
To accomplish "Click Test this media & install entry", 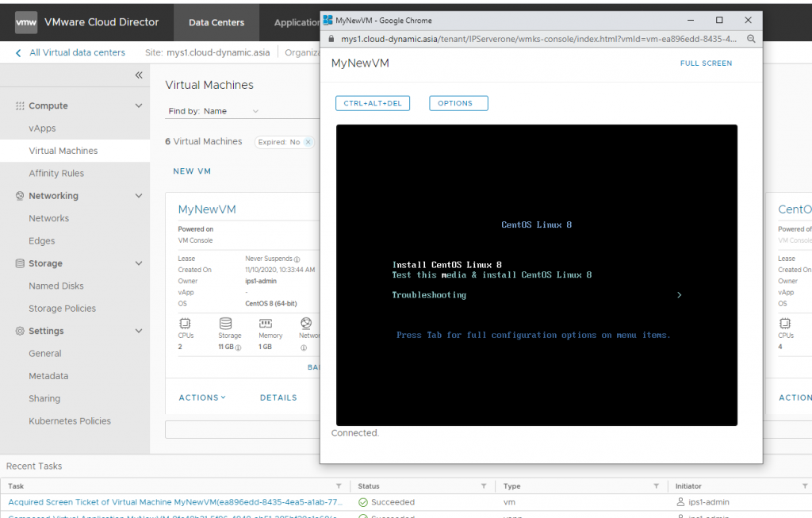I will pos(492,275).
